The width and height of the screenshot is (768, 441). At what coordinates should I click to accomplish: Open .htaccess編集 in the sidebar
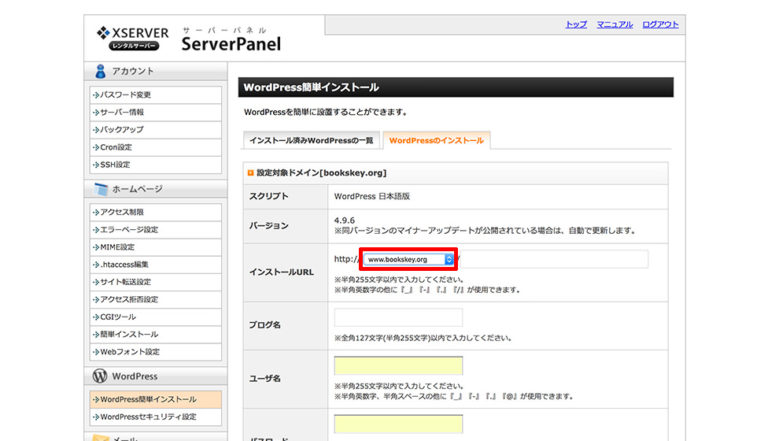coord(156,265)
